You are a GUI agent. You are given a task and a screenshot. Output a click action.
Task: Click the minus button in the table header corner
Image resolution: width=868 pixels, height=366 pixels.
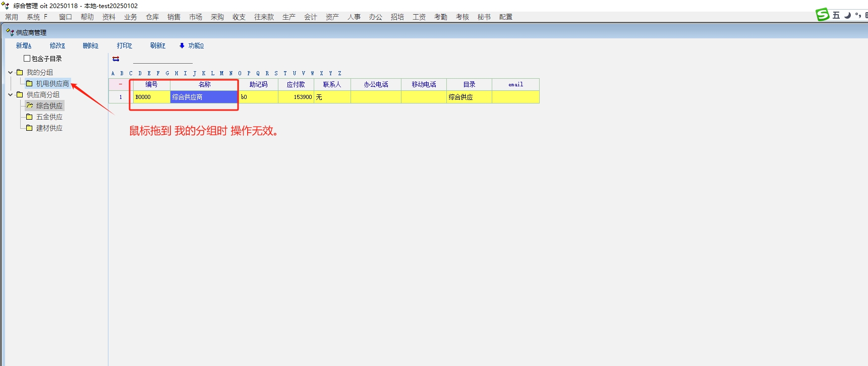tap(120, 84)
